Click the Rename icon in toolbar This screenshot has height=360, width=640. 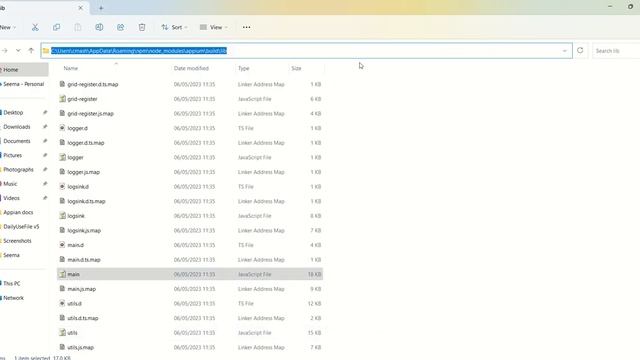(x=99, y=27)
